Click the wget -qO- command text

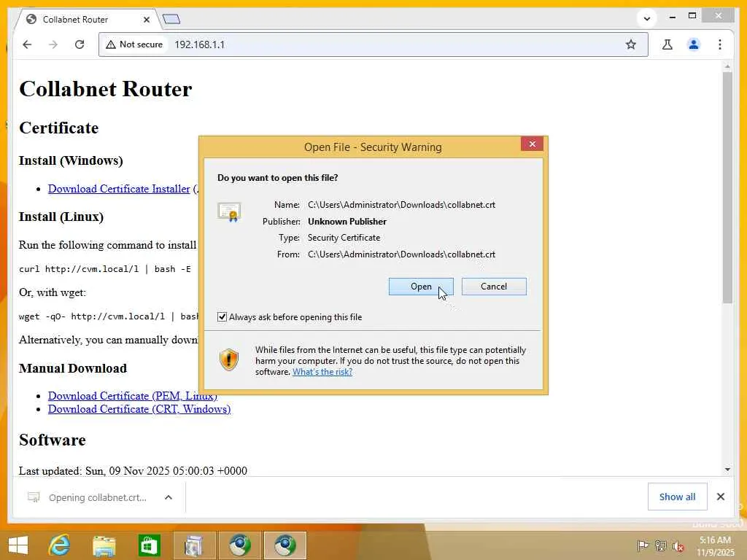tap(109, 316)
